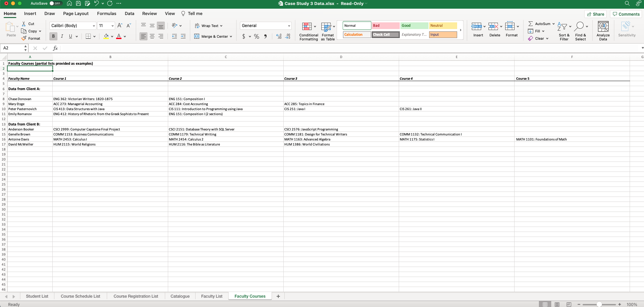Screen dimensions: 644x307
Task: Open the Faculty List sheet
Action: click(x=212, y=296)
